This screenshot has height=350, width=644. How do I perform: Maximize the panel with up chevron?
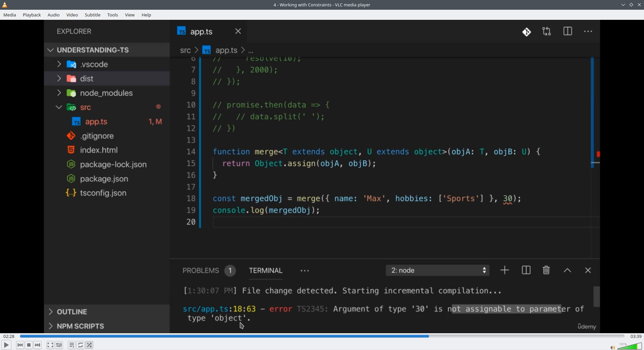(568, 270)
